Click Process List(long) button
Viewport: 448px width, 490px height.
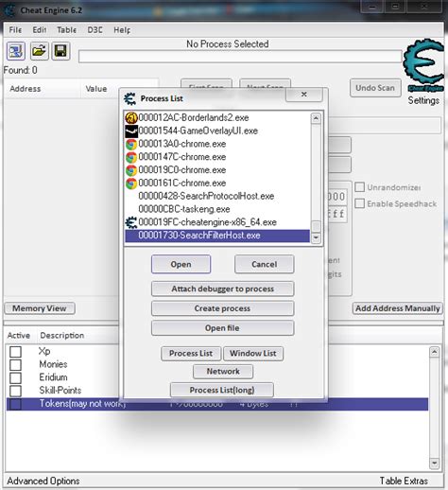(222, 390)
